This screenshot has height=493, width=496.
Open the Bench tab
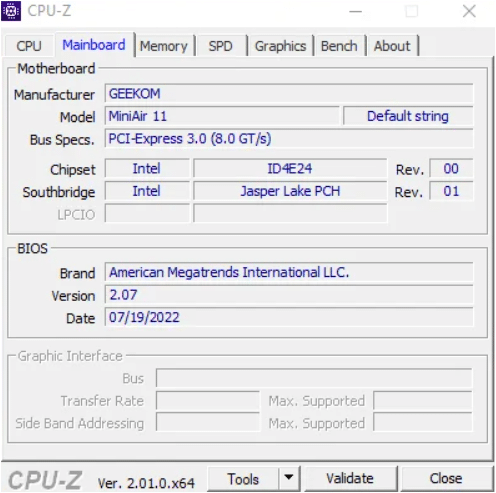pyautogui.click(x=339, y=46)
